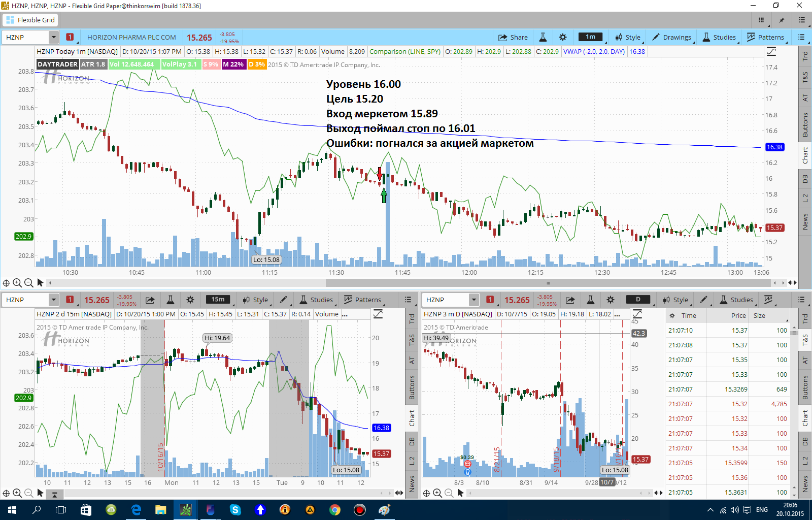Toggle the red symbol link '1' on top chart
Viewport: 812px width, 520px height.
pos(70,37)
